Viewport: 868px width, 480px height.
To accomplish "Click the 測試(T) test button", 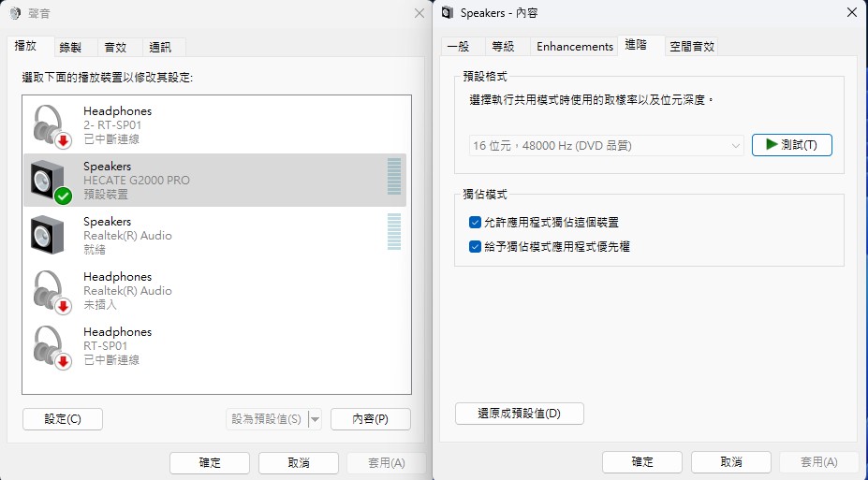I will coord(791,145).
